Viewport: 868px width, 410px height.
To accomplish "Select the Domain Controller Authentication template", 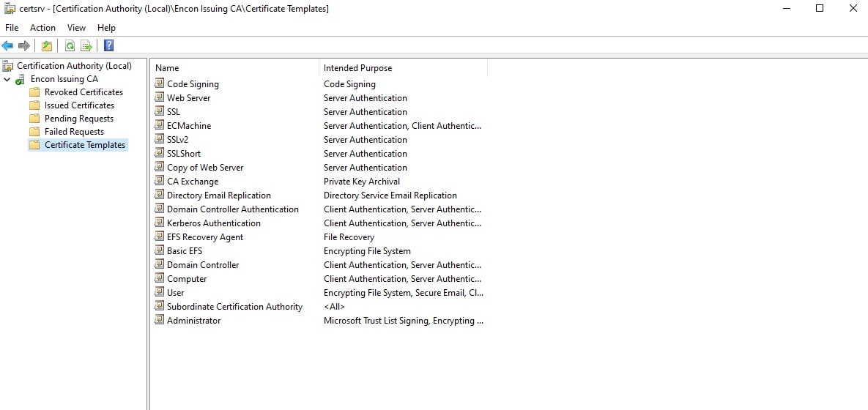I will click(232, 209).
